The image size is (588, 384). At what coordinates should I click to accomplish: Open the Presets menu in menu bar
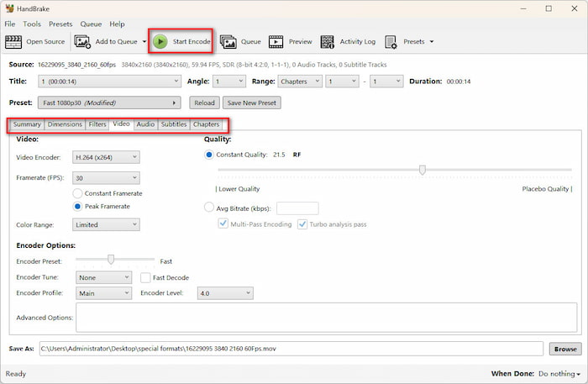pyautogui.click(x=60, y=24)
